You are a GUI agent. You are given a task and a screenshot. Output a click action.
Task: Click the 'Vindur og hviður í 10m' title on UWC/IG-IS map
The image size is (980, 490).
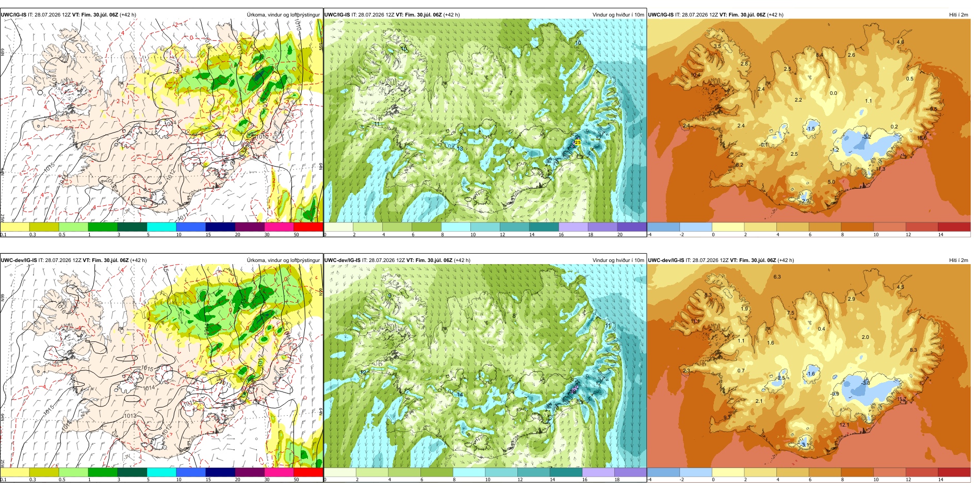pyautogui.click(x=618, y=15)
